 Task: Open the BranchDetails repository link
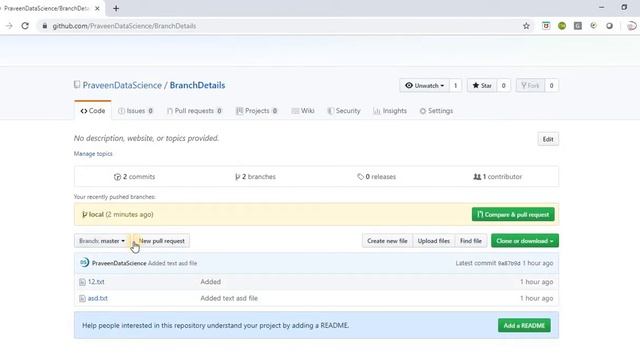click(197, 85)
